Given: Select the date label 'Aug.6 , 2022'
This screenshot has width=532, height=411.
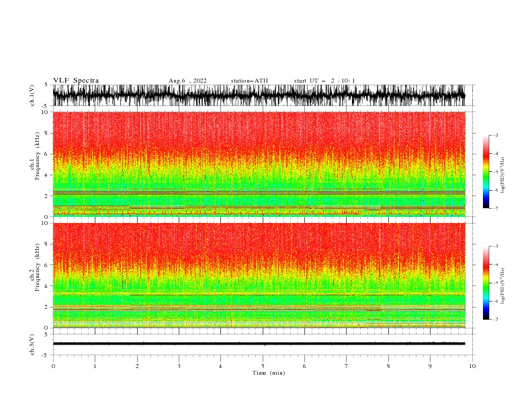Looking at the screenshot, I should click(187, 81).
